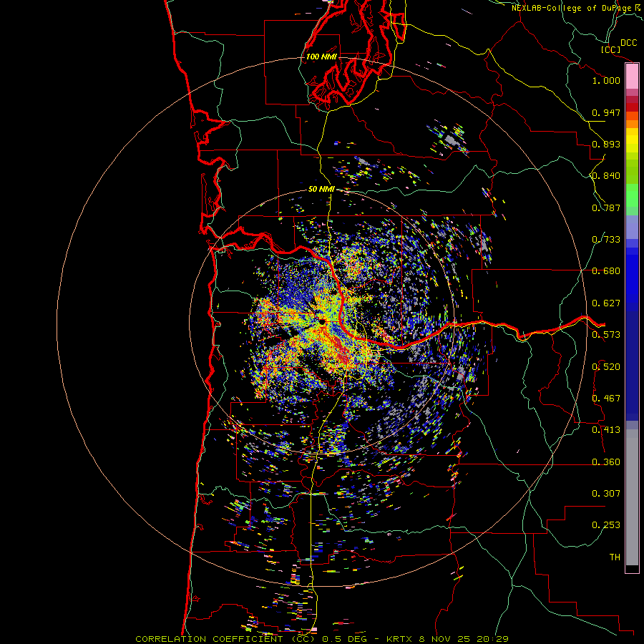Click the 0.413 legend value
Screen dimensions: 644x644
(606, 430)
